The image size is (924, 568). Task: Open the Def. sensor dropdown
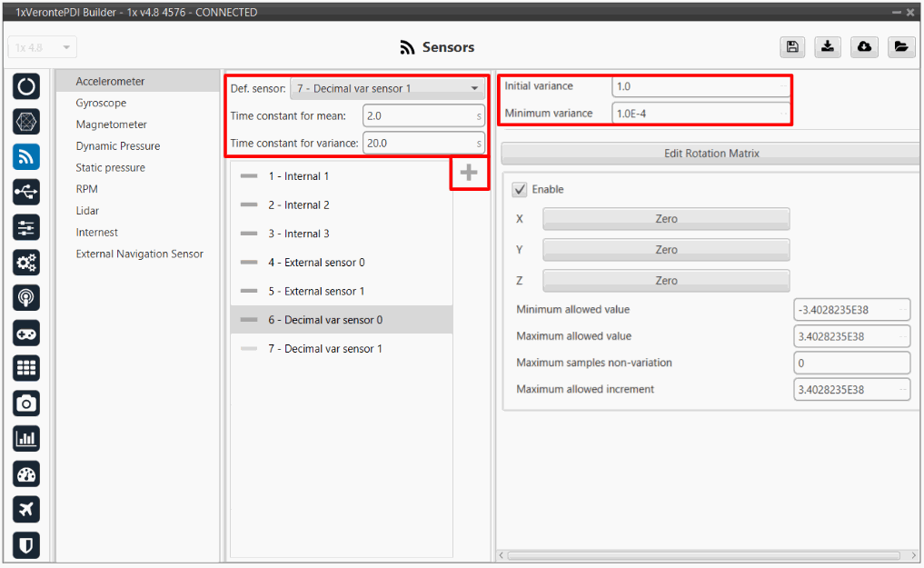(387, 88)
